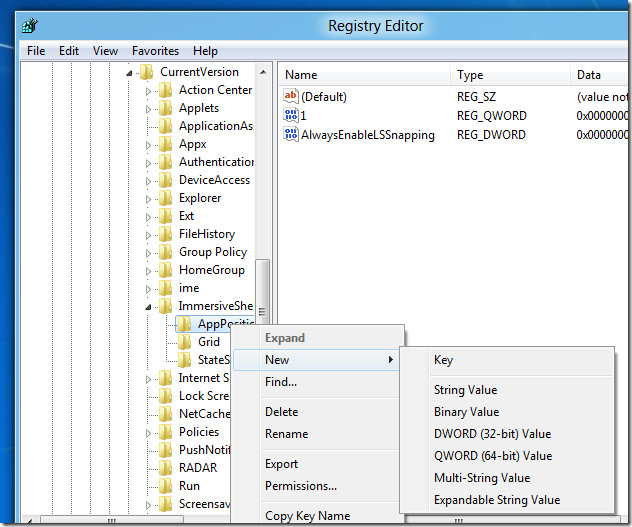The image size is (632, 527).
Task: Sort values by the Name column header
Action: (x=364, y=75)
